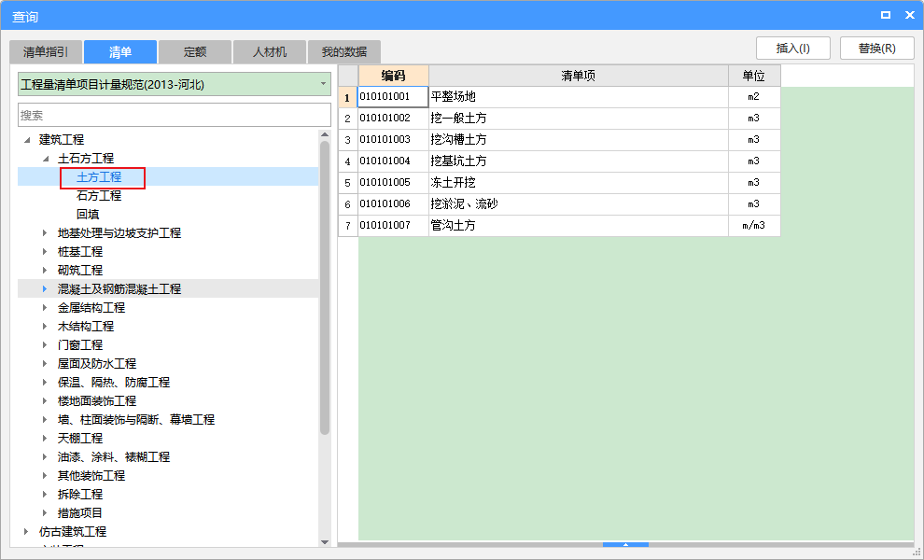
Task: Expand the 仿古建筑工程 node arrow
Action: pyautogui.click(x=26, y=532)
